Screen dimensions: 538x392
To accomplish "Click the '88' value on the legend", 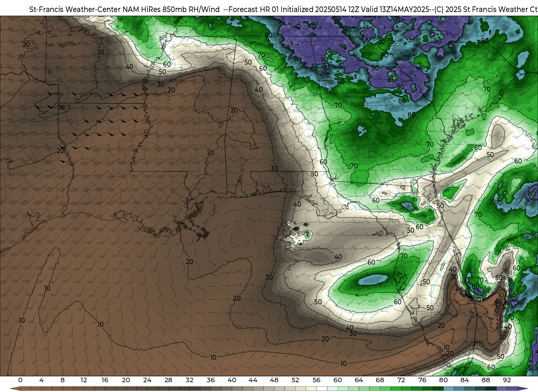I will point(486,380).
